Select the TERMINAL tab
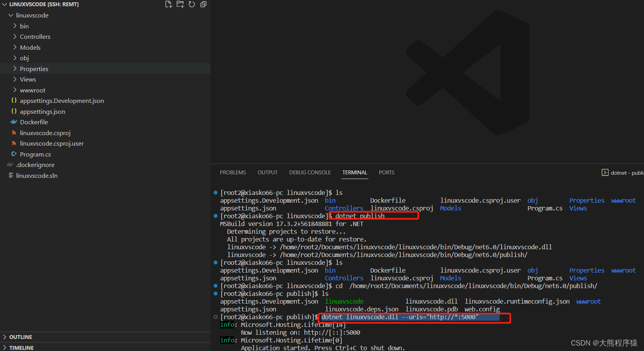644x351 pixels. [x=354, y=172]
